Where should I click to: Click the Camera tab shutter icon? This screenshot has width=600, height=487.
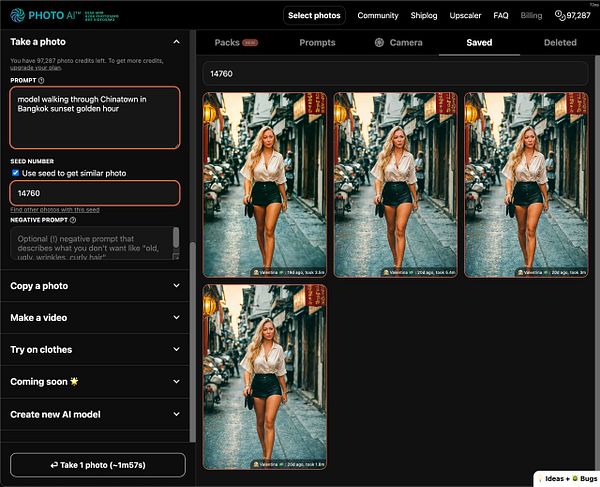[379, 42]
